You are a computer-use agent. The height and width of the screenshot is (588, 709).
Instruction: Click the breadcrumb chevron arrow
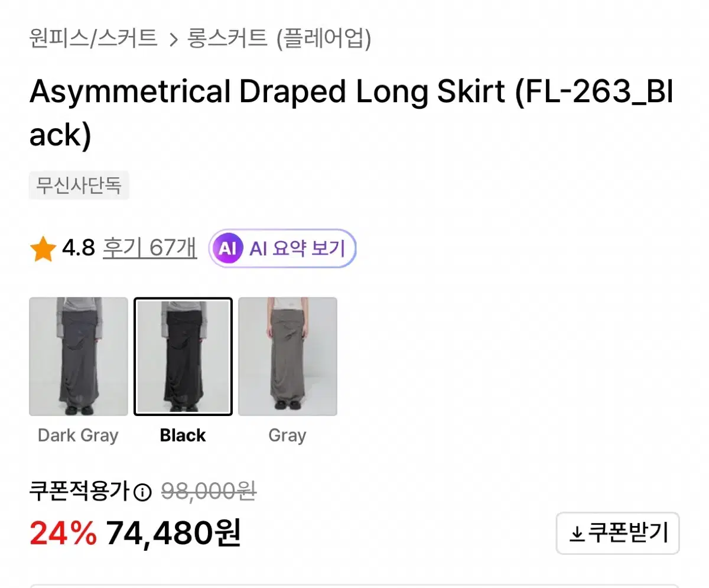point(173,40)
